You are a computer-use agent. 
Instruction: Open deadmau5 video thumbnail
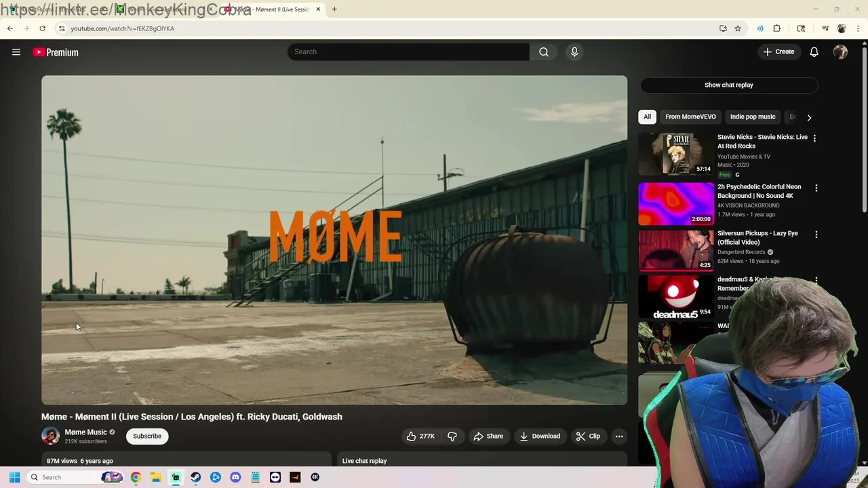(x=676, y=296)
